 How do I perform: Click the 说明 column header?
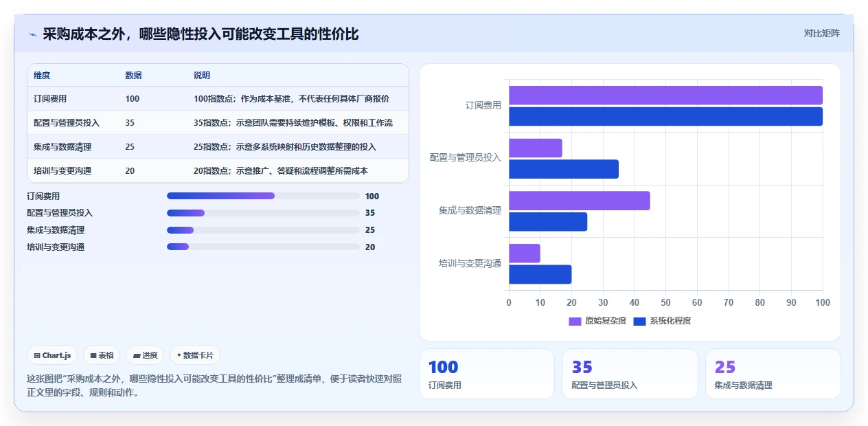pos(202,76)
